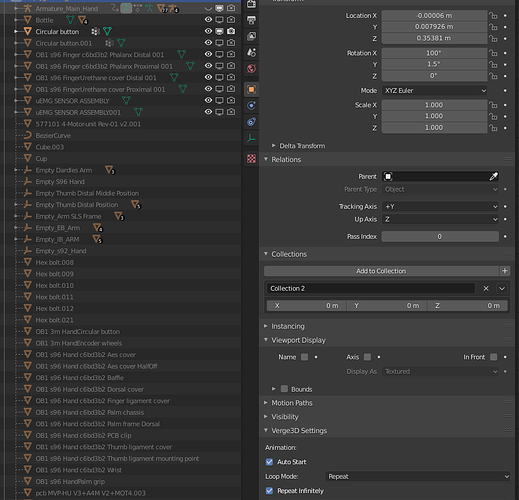Open the World properties tab

(x=251, y=69)
